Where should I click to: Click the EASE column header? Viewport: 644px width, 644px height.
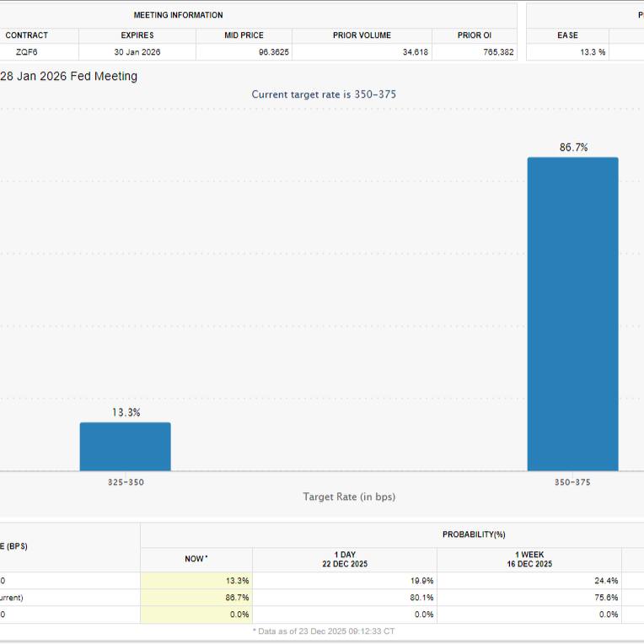[567, 35]
